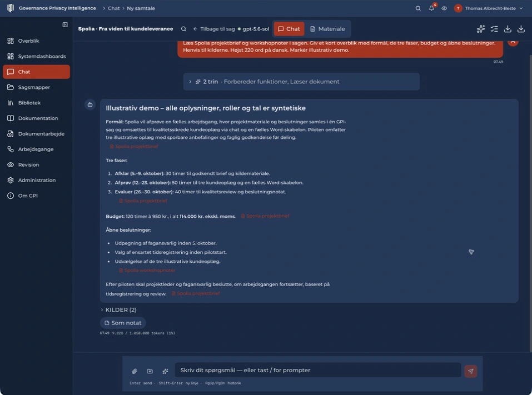Open the gpt-5.6-sol model selector
Image resolution: width=532 pixels, height=395 pixels.
tap(253, 29)
